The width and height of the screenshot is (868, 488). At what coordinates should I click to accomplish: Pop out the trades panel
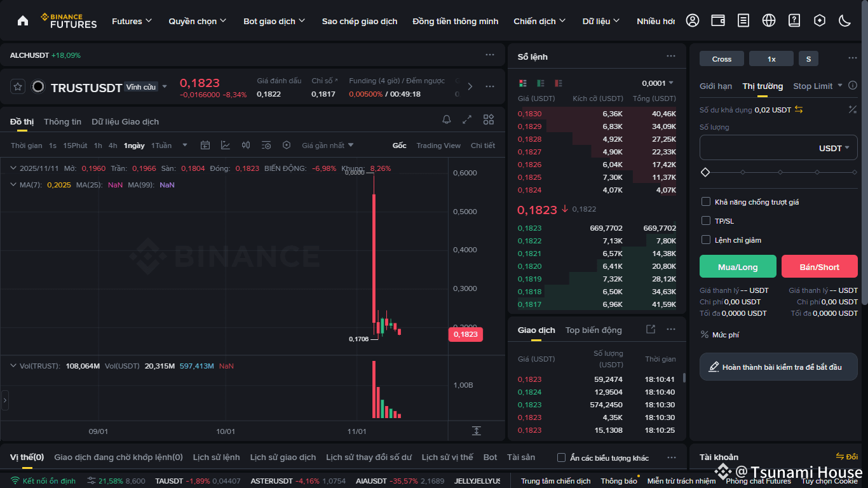pos(651,329)
